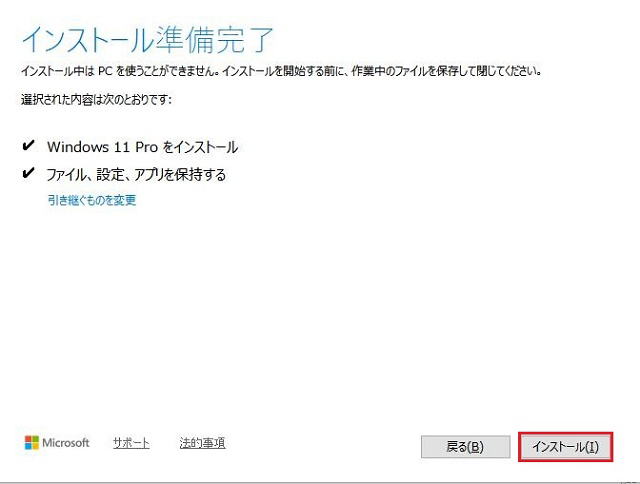Click checkmark beside ファイル、設定、アプリを保持する
The image size is (640, 484).
(27, 174)
